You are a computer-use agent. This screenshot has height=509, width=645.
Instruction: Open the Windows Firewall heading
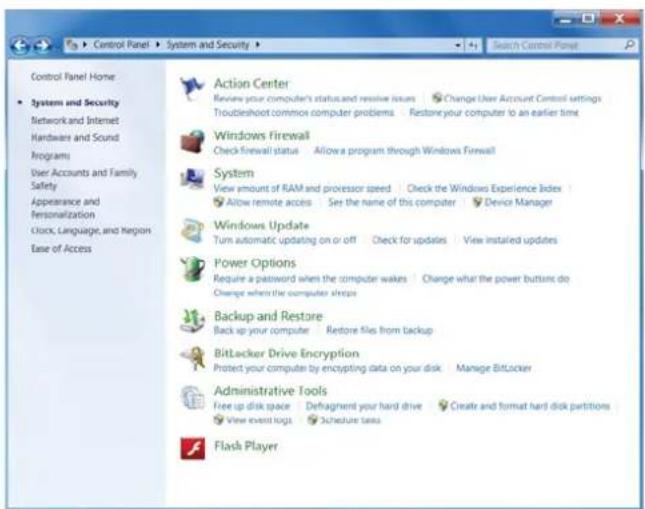pos(262,135)
